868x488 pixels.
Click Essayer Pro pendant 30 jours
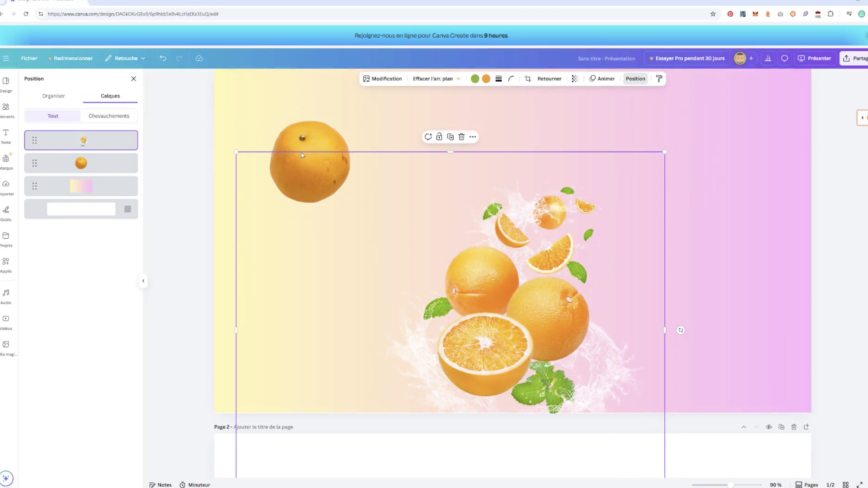pyautogui.click(x=687, y=58)
